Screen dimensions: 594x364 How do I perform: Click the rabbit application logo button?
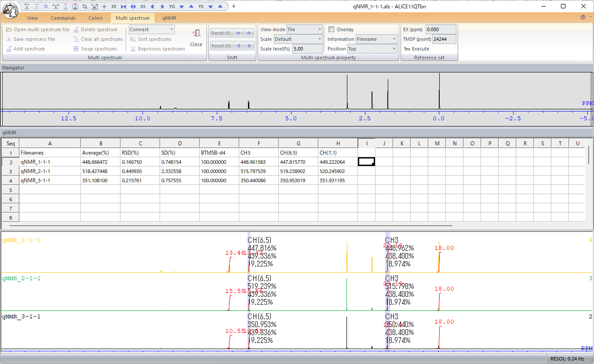coord(11,10)
